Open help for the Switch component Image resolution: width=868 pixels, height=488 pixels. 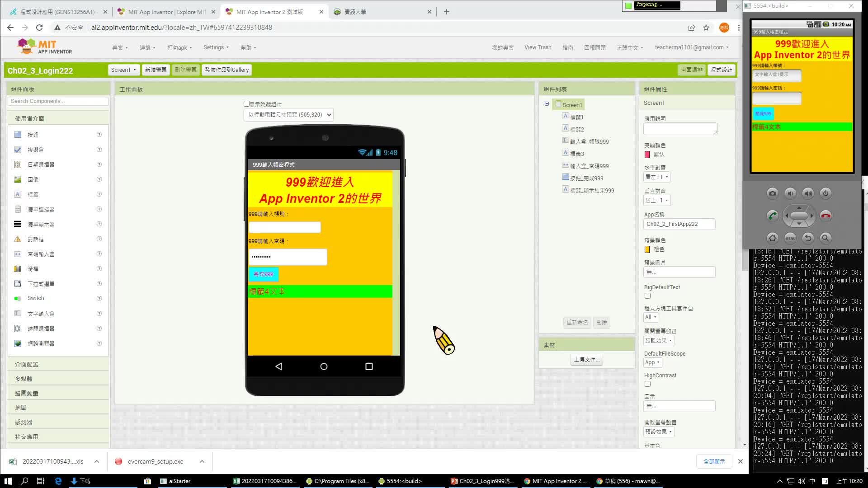click(99, 298)
